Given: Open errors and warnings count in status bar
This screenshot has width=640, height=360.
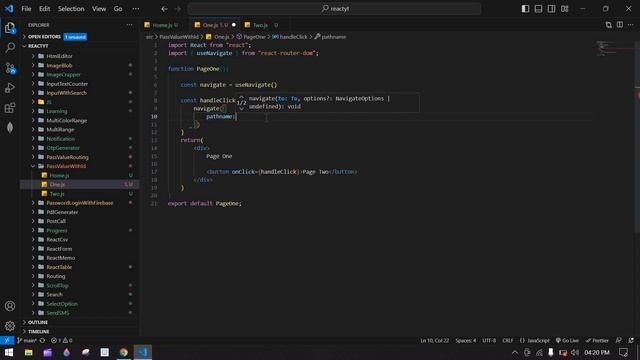Looking at the screenshot, I should [62, 340].
